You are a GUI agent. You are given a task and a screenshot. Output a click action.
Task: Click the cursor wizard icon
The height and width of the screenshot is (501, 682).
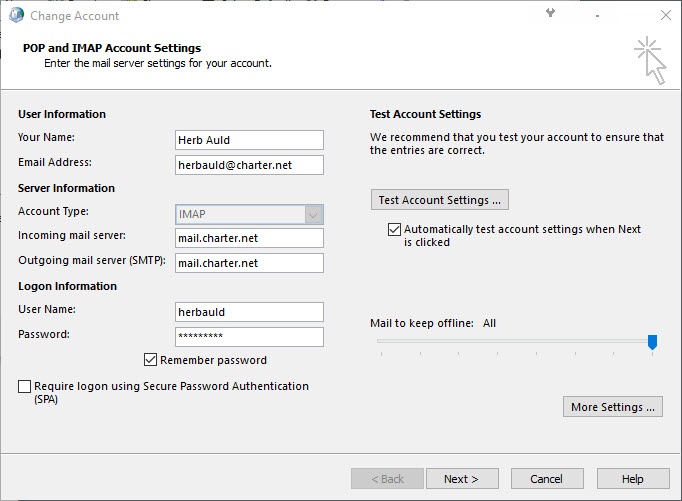click(x=649, y=60)
